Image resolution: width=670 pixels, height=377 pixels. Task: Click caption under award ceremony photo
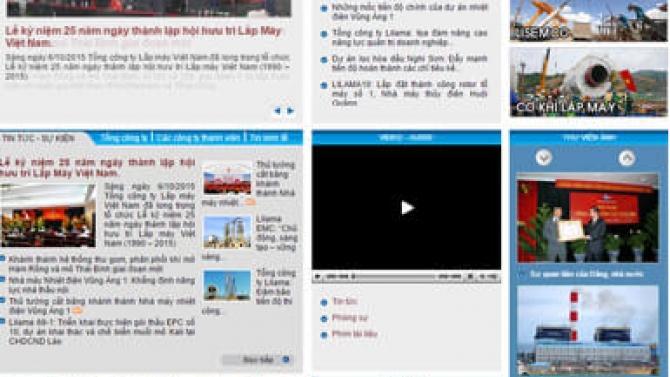coord(586,274)
